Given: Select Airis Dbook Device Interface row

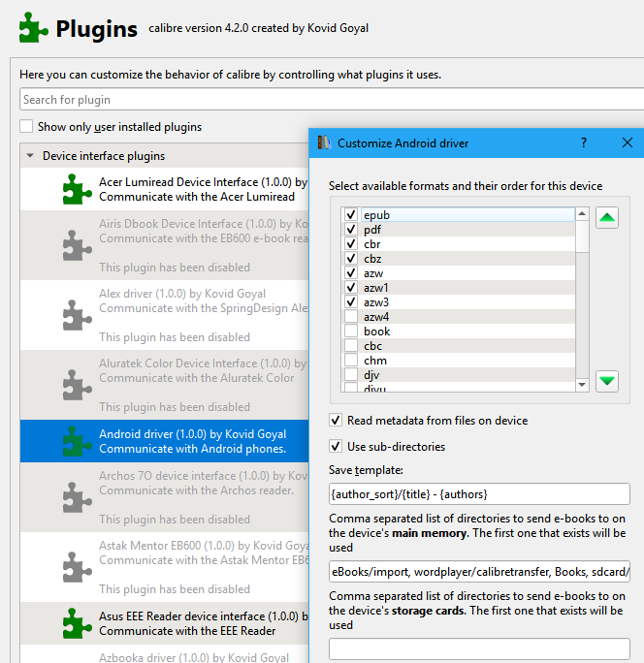Looking at the screenshot, I should coord(164,245).
